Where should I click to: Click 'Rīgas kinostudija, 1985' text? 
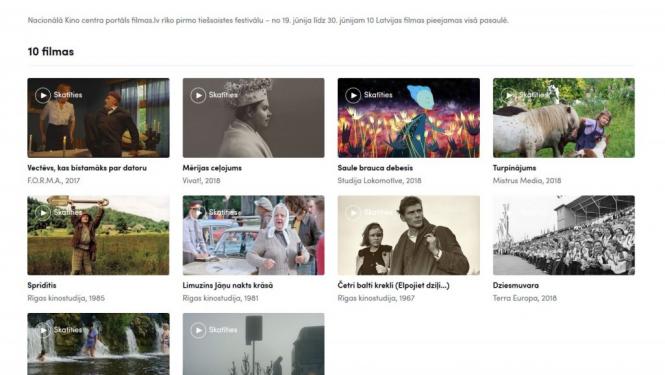66,298
